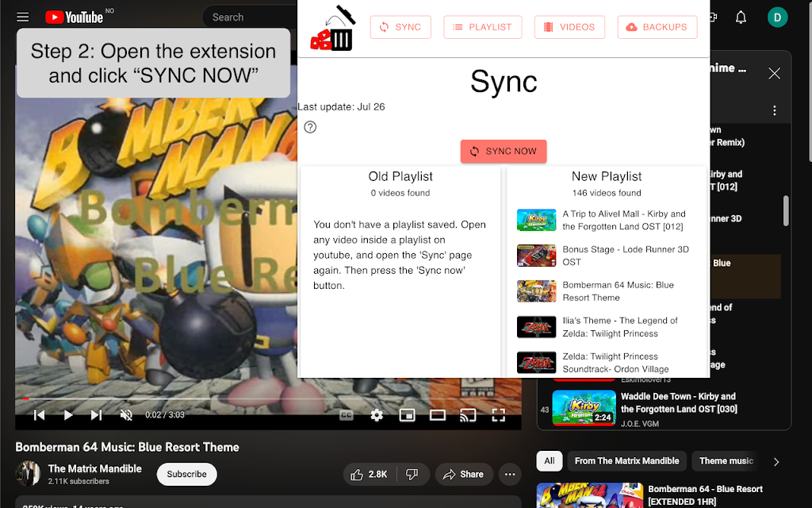Select Bomberman 64 Blue Resort Theme thumbnail
This screenshot has height=508, width=812.
pyautogui.click(x=537, y=291)
